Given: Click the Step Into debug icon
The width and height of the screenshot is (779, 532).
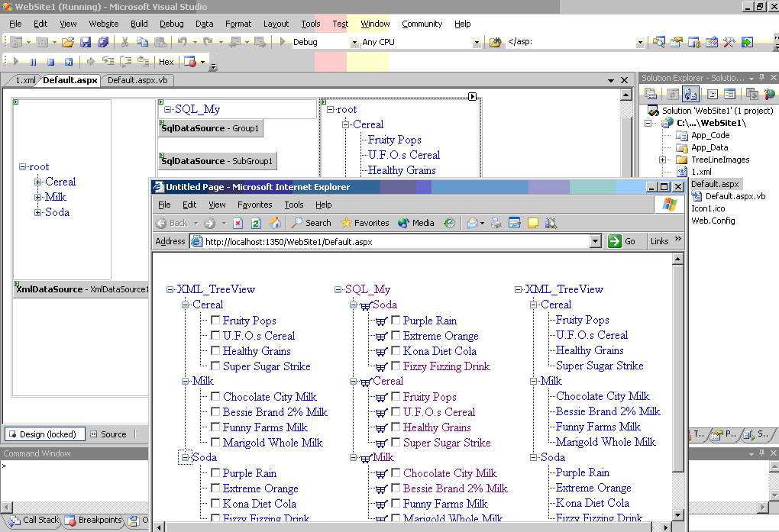Looking at the screenshot, I should click(108, 62).
